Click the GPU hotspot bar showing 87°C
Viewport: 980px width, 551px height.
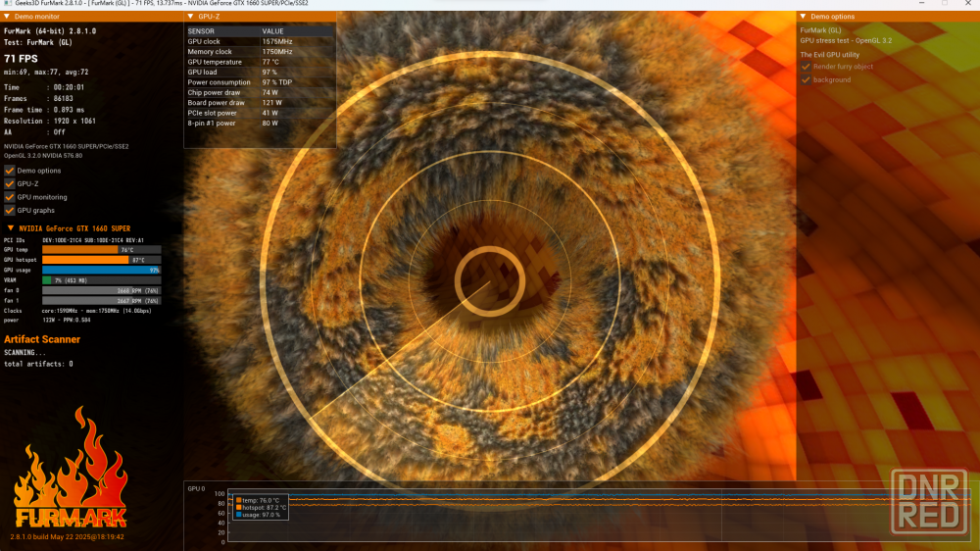point(101,260)
